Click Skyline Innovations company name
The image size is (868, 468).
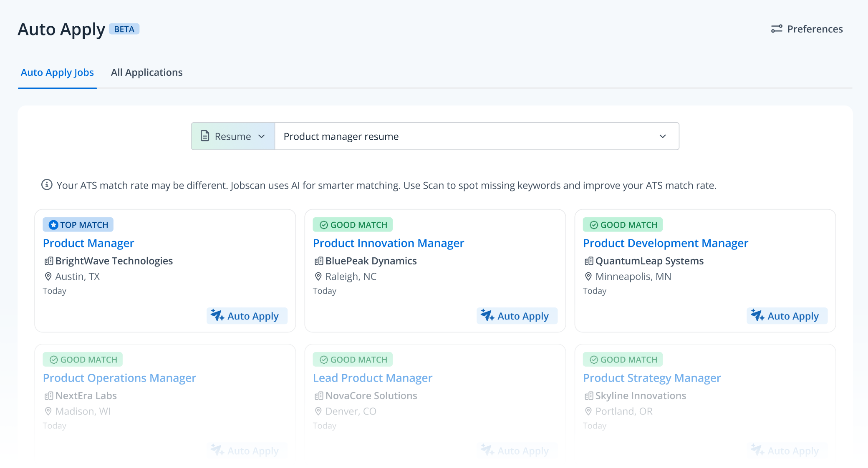[x=641, y=396]
